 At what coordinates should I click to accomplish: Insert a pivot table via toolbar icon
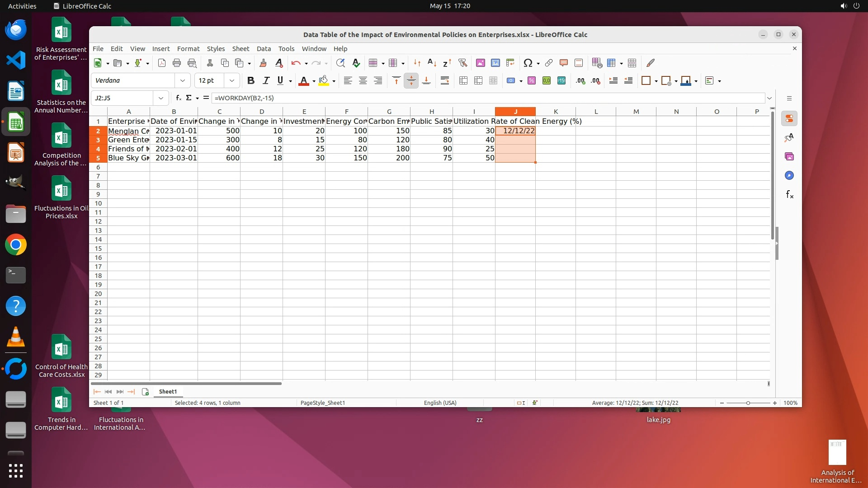point(510,63)
